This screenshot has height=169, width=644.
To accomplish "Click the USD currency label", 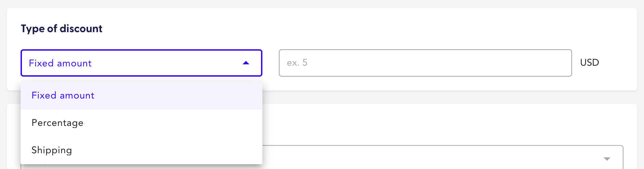I will 589,63.
